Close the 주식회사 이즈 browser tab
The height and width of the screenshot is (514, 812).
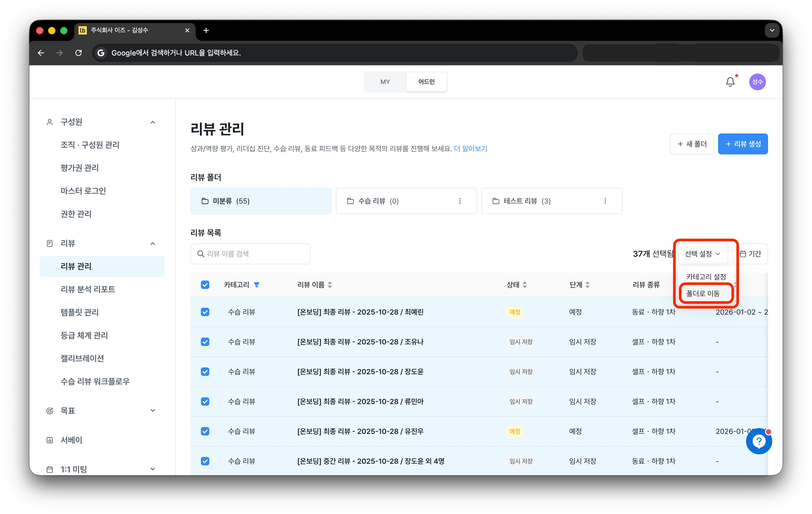[x=187, y=30]
